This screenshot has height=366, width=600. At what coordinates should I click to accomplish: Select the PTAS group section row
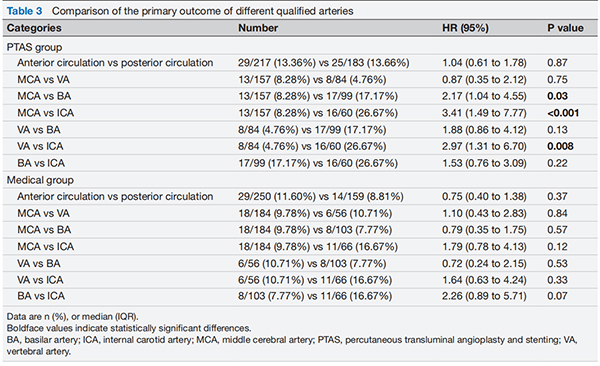300,47
